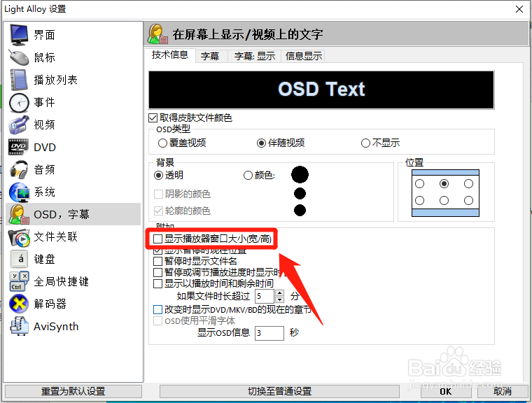Choose AviSynth settings category
532x403 pixels.
[56, 326]
